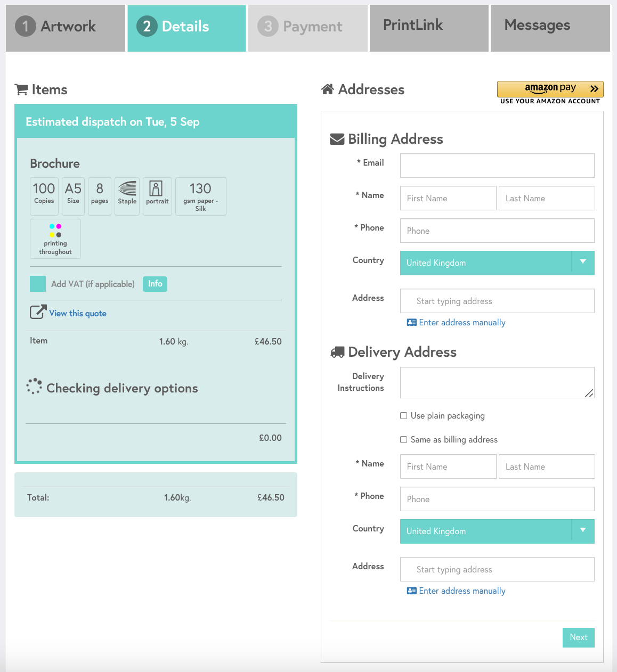Click the Amazon Pay button
The width and height of the screenshot is (617, 672).
pyautogui.click(x=550, y=88)
